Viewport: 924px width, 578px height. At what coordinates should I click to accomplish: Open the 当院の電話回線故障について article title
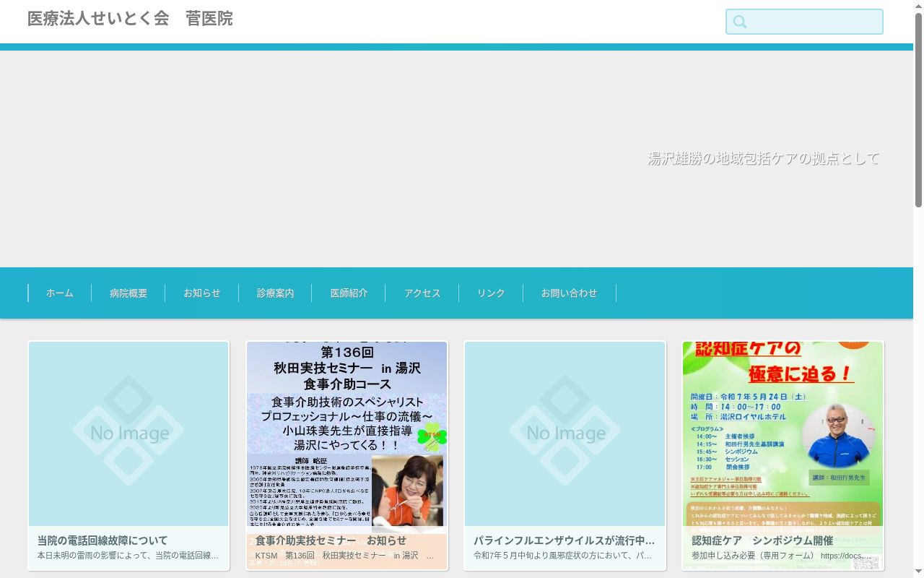[x=103, y=540]
